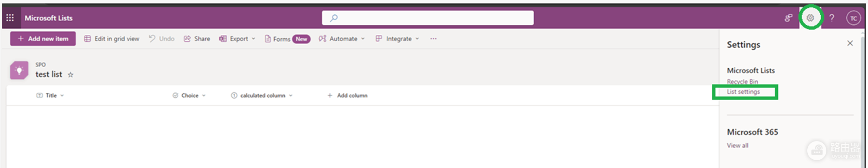This screenshot has width=868, height=168.
Task: Click the share-network icon beside the gear
Action: [x=788, y=18]
